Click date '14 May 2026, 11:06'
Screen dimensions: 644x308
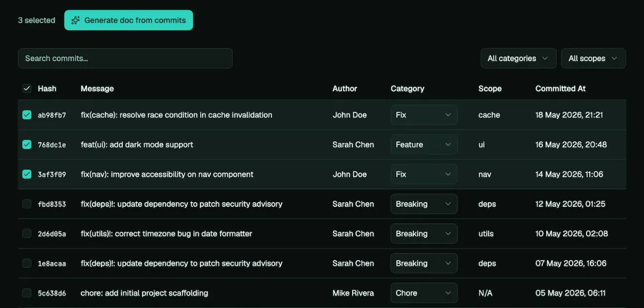pos(569,174)
